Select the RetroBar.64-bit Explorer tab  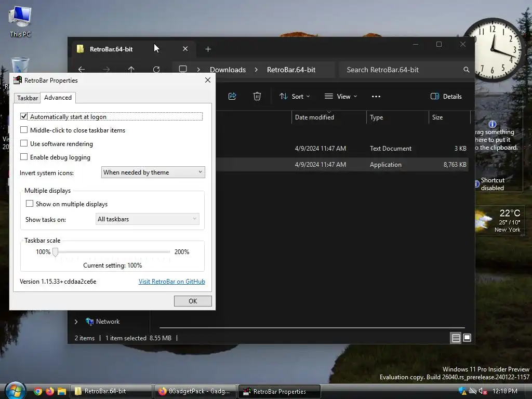pyautogui.click(x=134, y=49)
